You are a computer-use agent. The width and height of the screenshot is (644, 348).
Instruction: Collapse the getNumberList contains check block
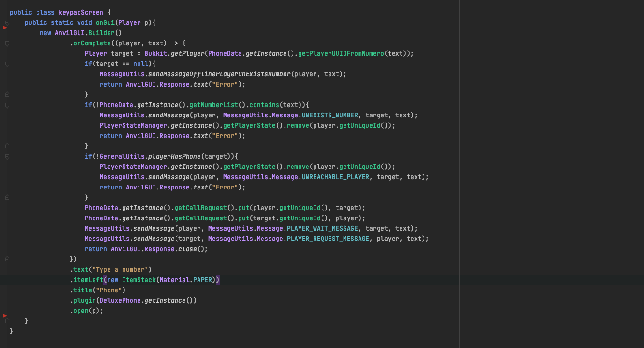click(7, 105)
